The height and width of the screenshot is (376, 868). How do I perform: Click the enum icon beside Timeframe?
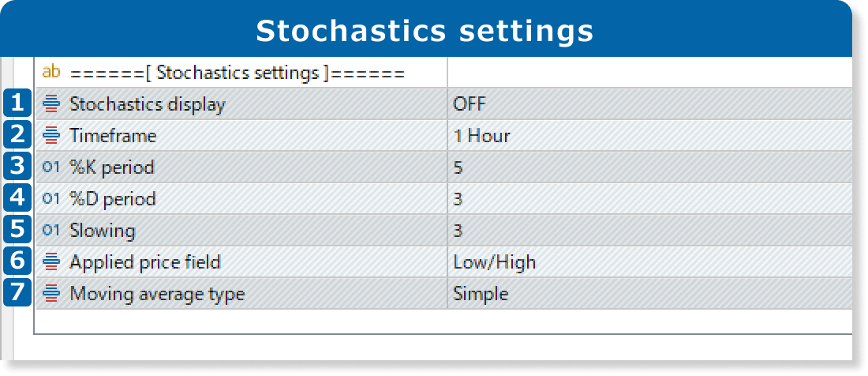[51, 135]
